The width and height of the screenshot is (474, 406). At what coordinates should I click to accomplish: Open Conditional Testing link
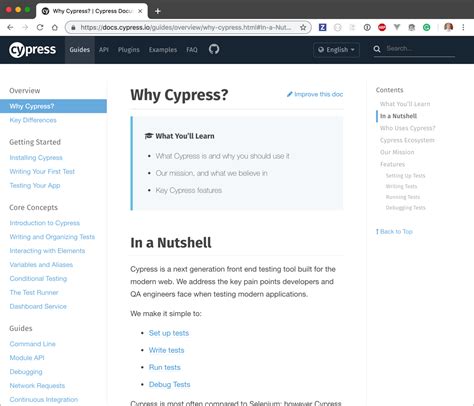(38, 278)
